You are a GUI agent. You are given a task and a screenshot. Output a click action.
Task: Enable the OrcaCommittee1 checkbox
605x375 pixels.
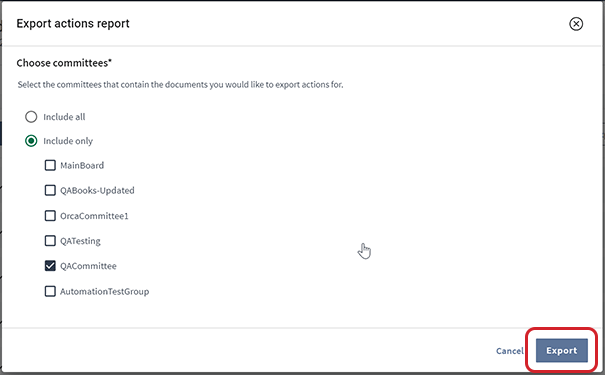click(x=50, y=216)
